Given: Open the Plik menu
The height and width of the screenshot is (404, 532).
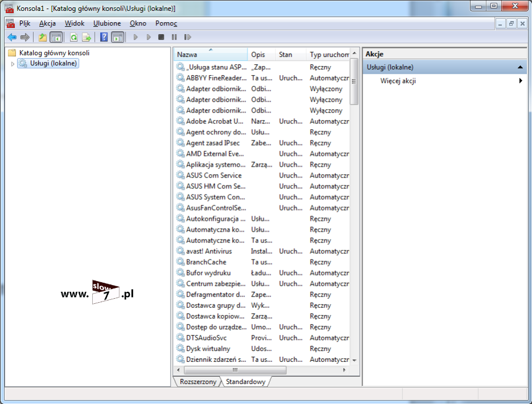Looking at the screenshot, I should [x=25, y=23].
